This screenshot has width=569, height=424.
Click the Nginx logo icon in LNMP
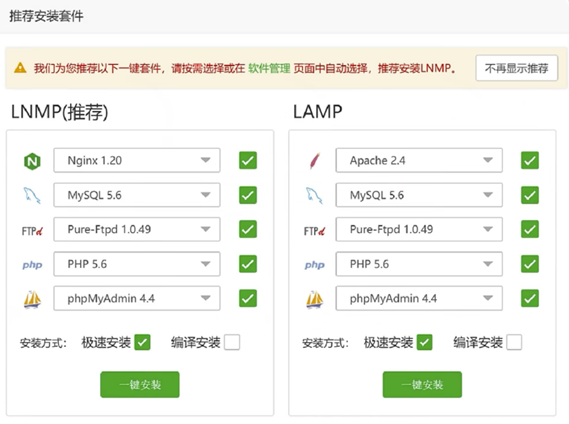point(32,161)
